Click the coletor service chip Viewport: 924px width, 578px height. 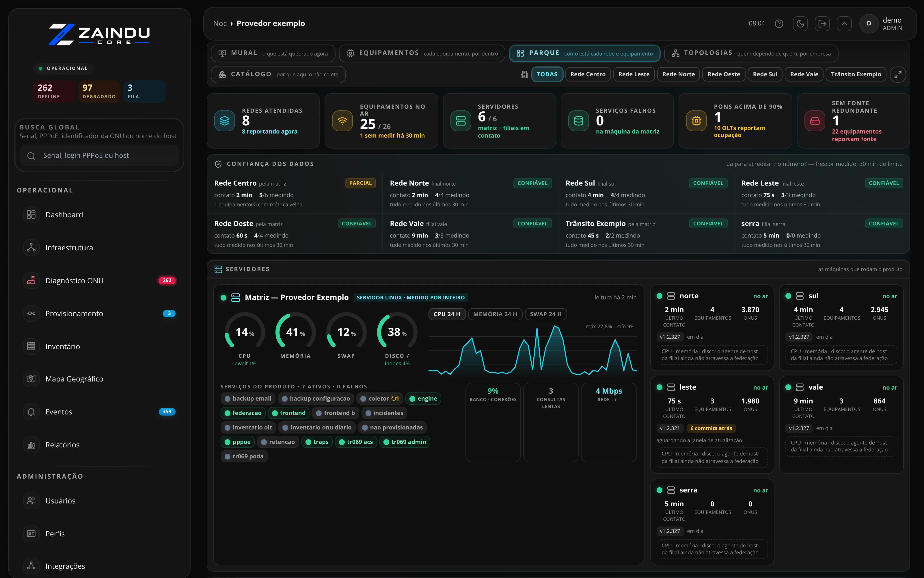[x=379, y=399]
